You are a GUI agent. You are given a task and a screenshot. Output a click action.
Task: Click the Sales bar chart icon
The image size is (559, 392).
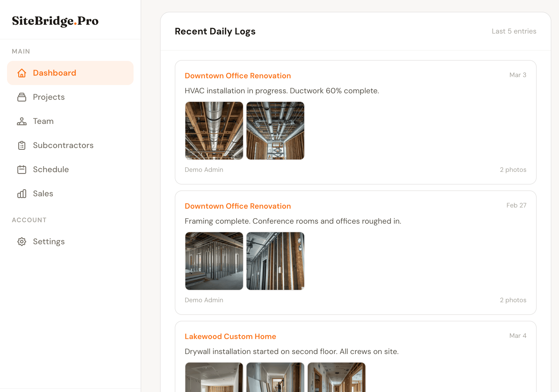(x=22, y=194)
